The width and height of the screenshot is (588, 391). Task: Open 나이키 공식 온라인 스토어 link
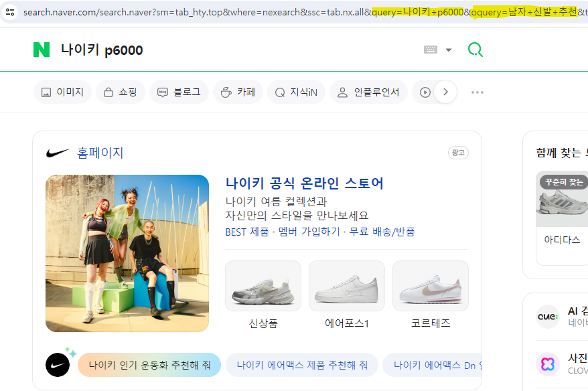304,183
